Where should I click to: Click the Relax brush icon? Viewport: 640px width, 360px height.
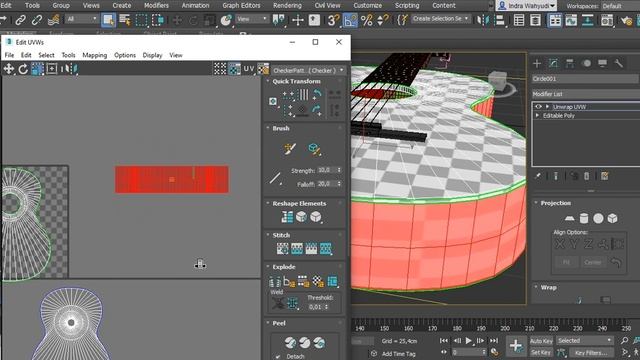[x=314, y=149]
